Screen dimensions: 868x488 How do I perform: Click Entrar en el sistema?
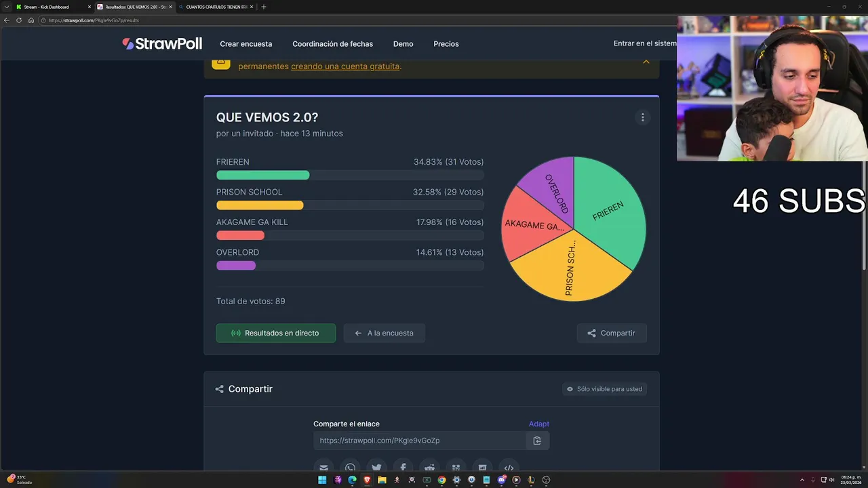pyautogui.click(x=645, y=43)
